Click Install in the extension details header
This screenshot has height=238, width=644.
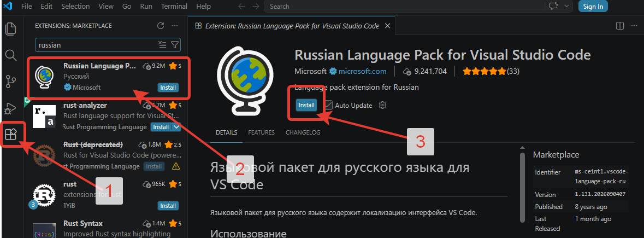(306, 105)
